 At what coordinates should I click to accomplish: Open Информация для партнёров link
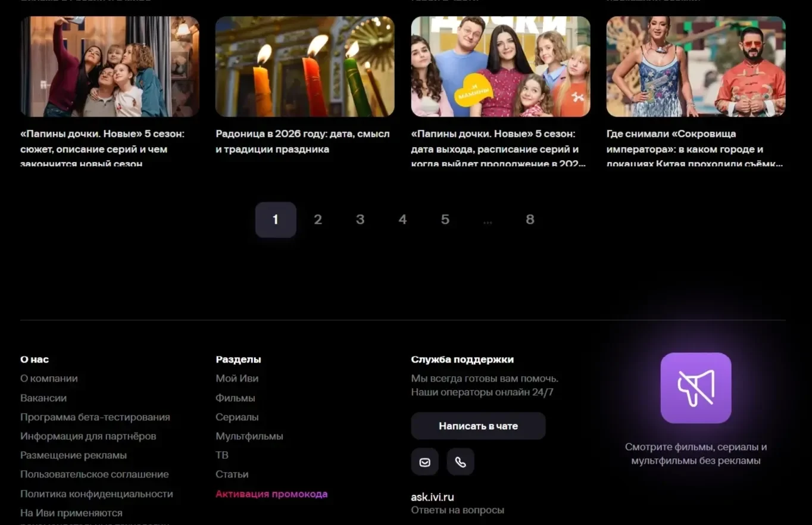[x=88, y=436]
